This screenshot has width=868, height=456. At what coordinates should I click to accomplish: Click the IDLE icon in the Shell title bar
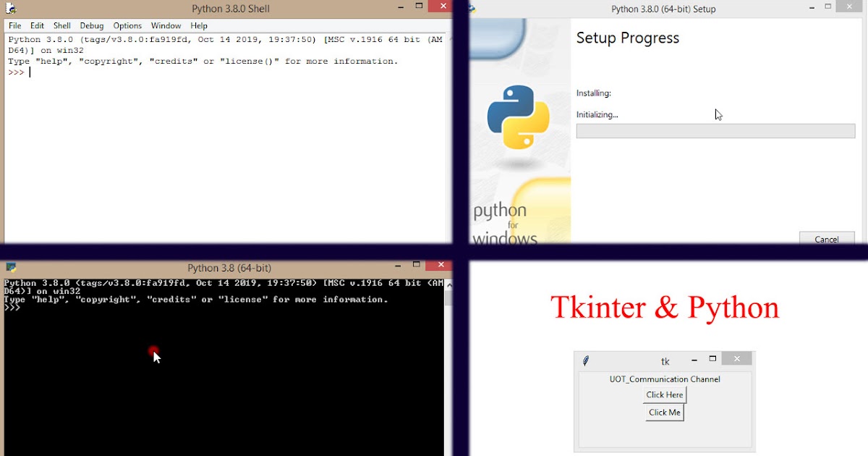10,8
